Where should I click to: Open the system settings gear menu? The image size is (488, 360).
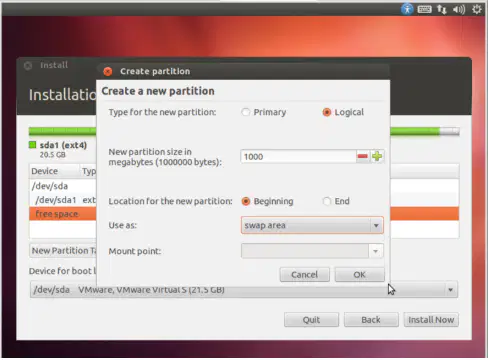click(477, 9)
